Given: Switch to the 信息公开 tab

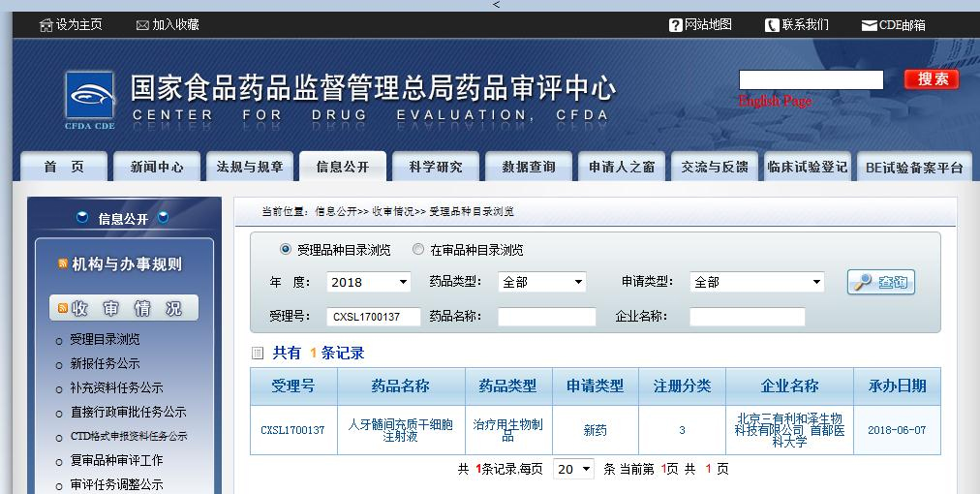Looking at the screenshot, I should tap(343, 167).
